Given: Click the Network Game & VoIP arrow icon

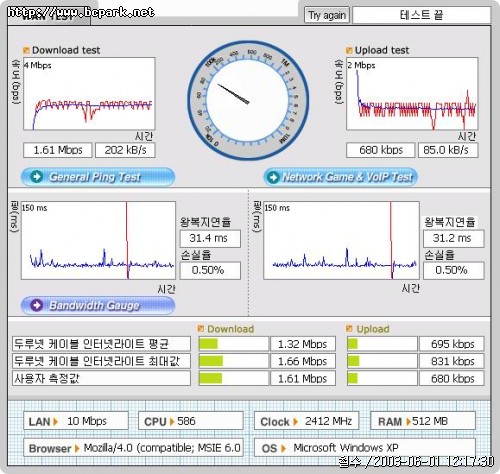Looking at the screenshot, I should coord(273,177).
